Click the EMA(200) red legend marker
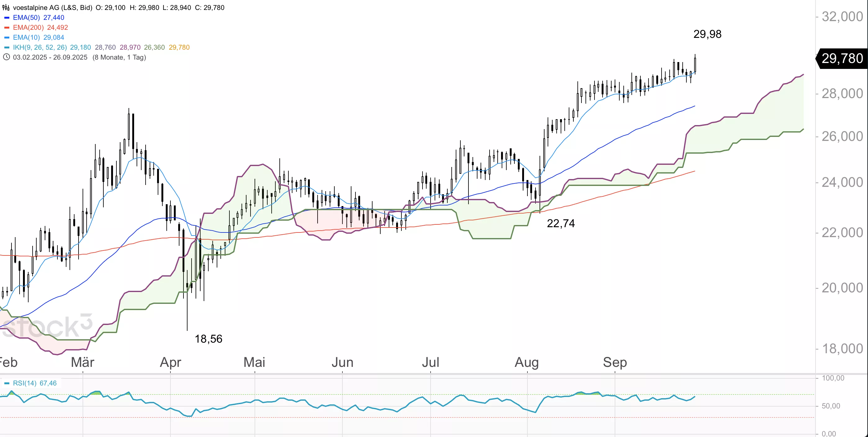The image size is (868, 437). 7,28
